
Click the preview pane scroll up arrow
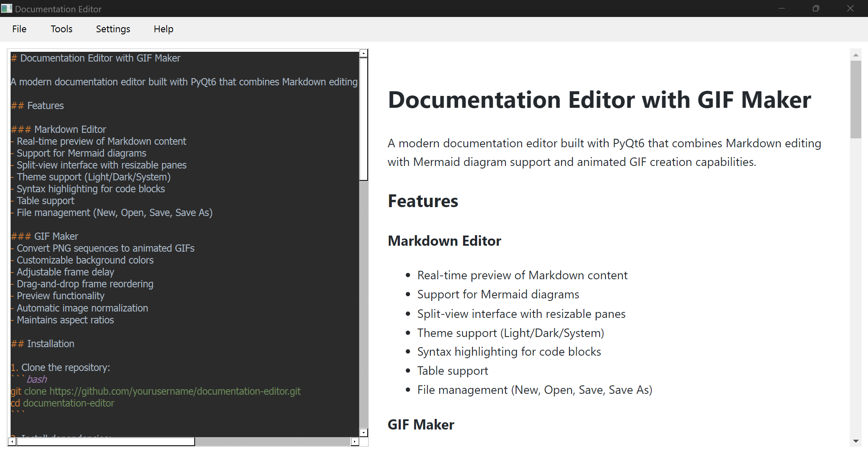856,55
